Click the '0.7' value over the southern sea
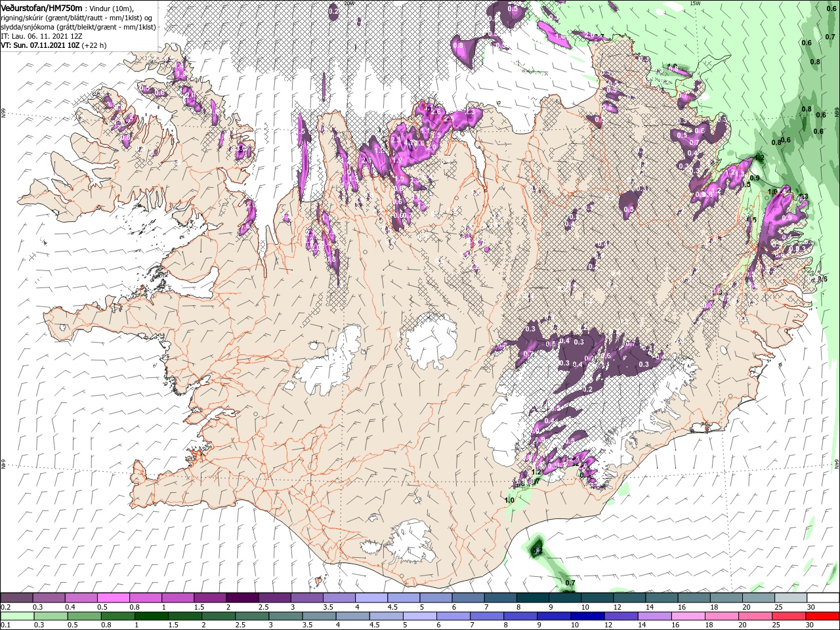 (x=570, y=582)
